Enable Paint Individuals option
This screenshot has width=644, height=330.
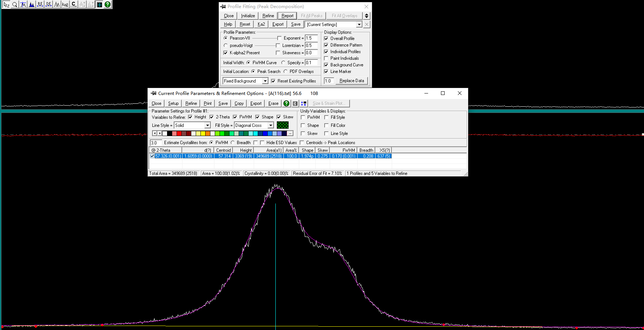click(x=326, y=58)
